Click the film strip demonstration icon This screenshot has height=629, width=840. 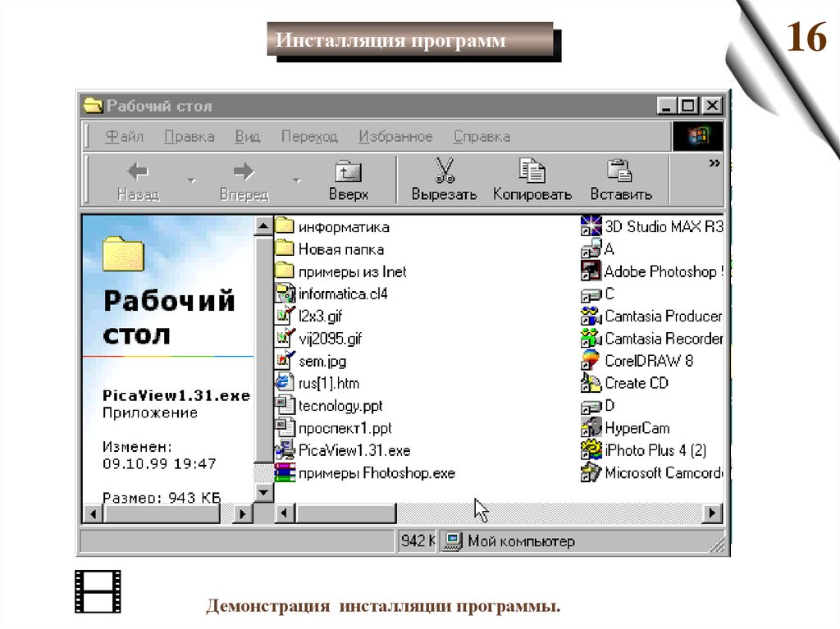click(x=98, y=591)
